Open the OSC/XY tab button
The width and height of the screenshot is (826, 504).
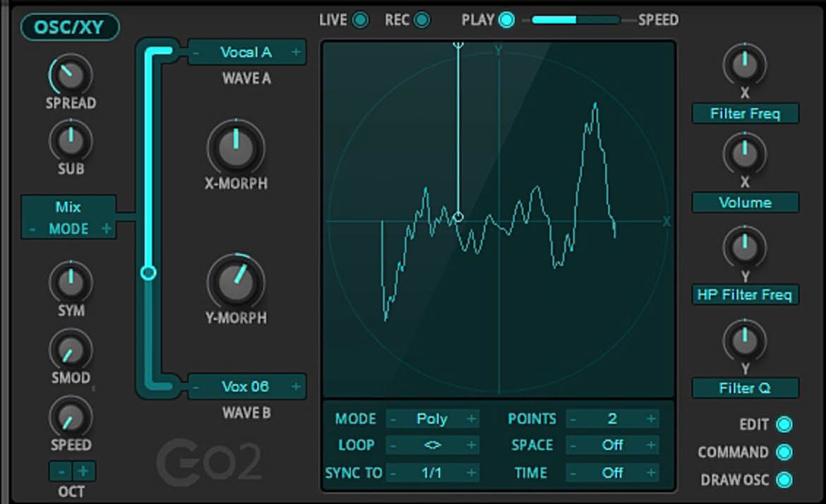point(69,28)
